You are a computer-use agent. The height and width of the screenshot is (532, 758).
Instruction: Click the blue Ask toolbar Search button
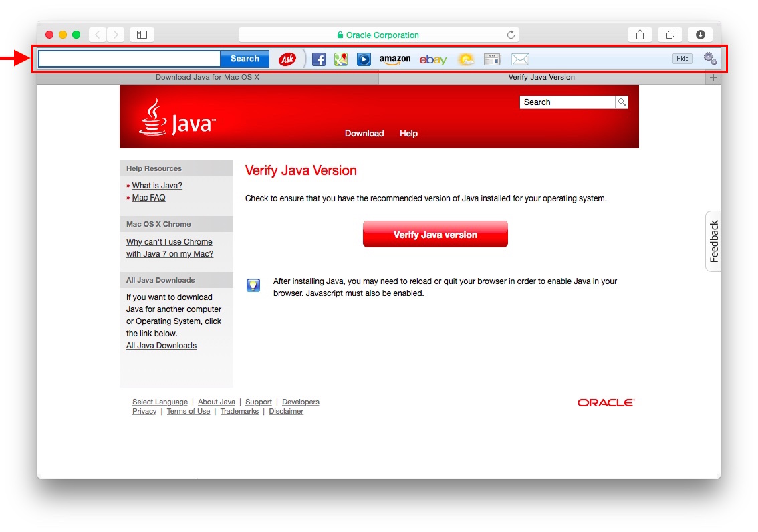click(x=245, y=59)
